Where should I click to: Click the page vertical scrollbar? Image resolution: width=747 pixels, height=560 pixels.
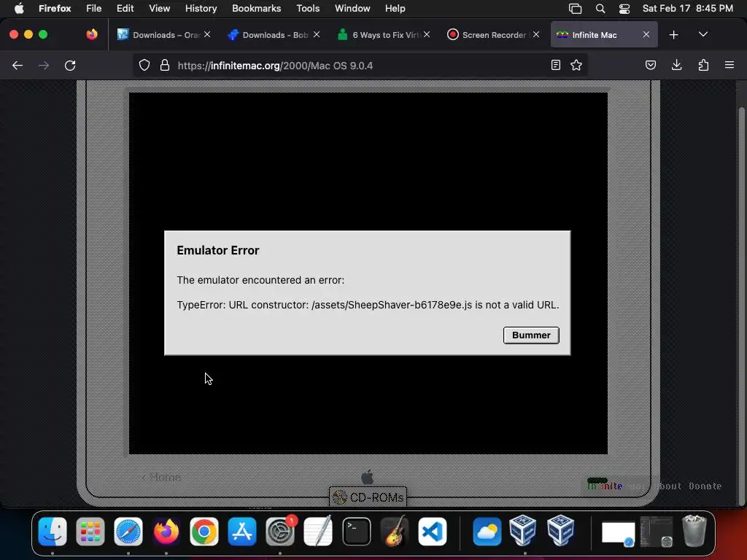click(741, 305)
